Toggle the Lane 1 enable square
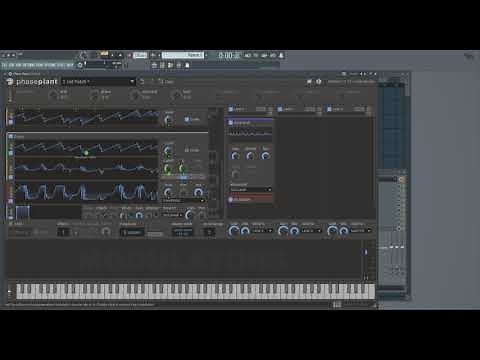Screen dimensions: 480x360 230,109
